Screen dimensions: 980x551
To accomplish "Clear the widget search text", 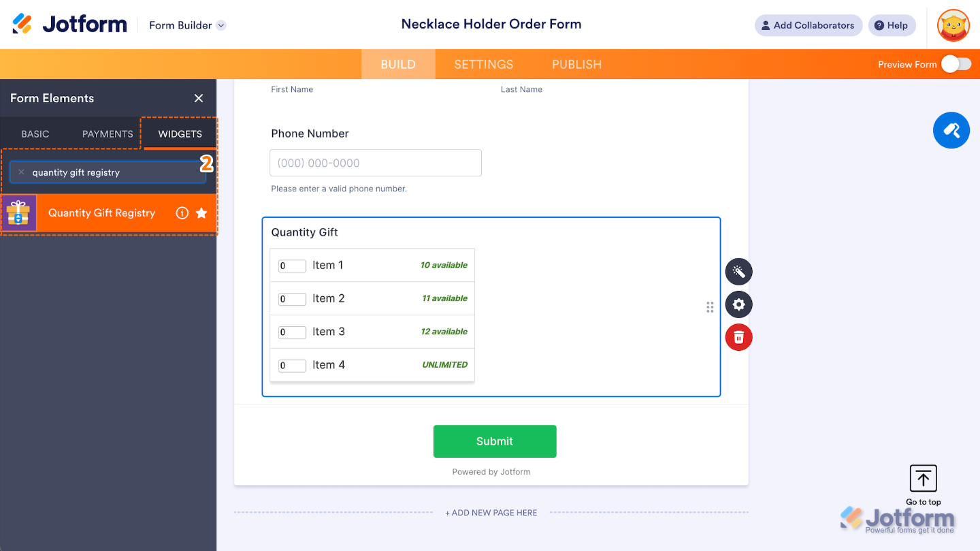I will click(x=21, y=172).
